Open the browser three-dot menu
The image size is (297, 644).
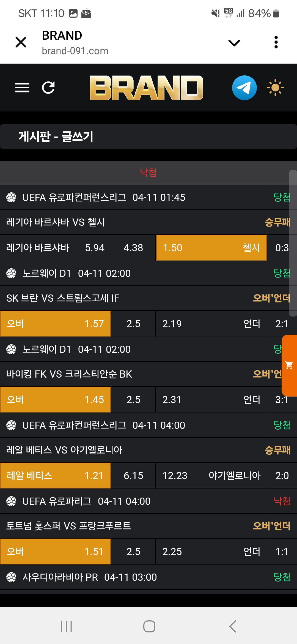(276, 42)
